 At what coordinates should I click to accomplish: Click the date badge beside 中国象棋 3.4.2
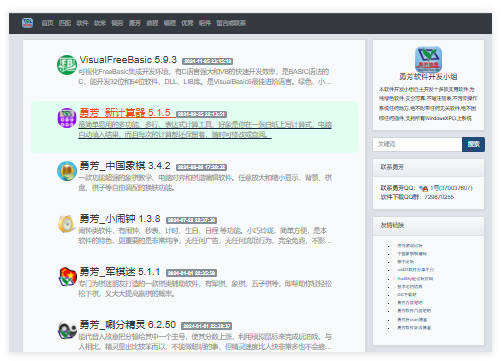point(201,167)
